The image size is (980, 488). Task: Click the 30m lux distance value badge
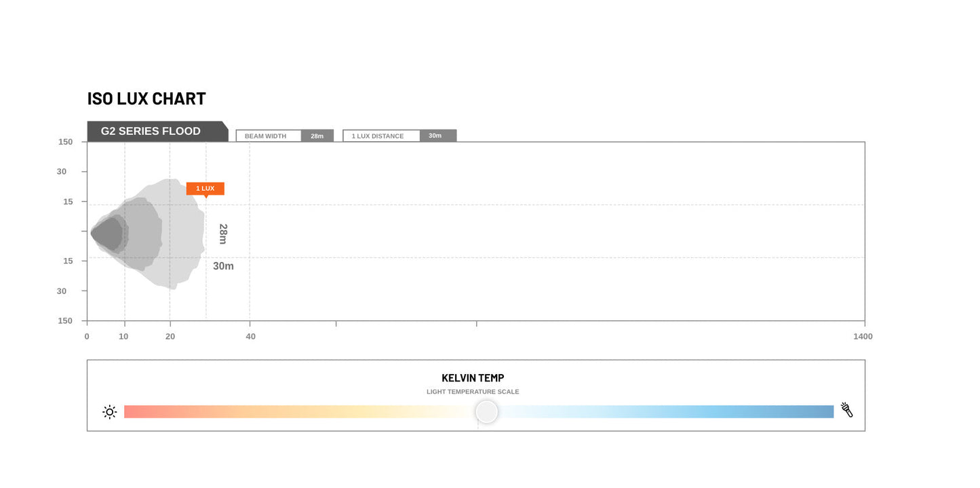(x=438, y=136)
